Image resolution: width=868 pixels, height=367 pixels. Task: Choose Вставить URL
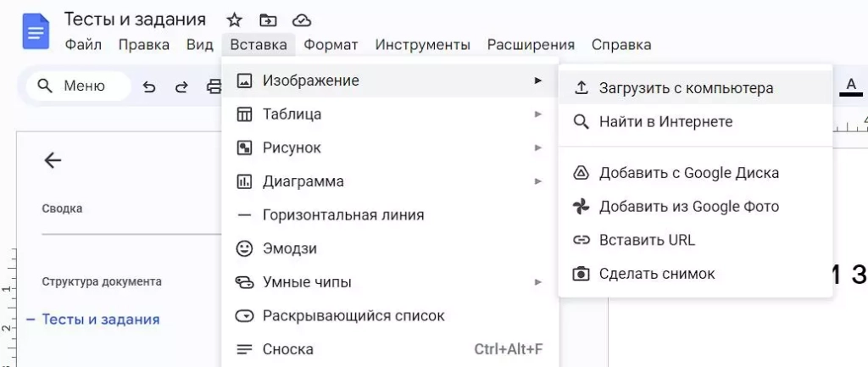pos(695,240)
